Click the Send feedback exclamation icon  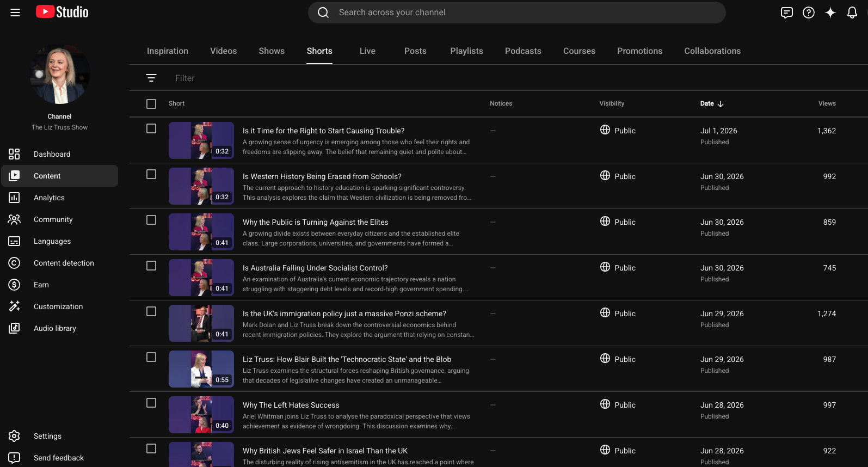(x=14, y=458)
